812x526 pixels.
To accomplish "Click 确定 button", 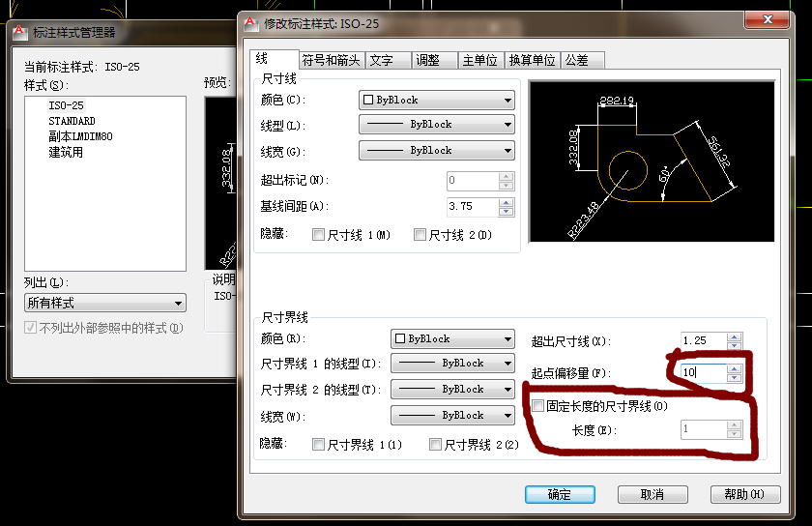I will (x=560, y=494).
